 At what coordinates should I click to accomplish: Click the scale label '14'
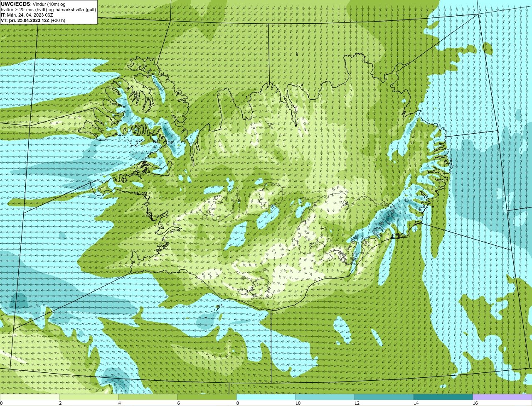coord(416,403)
